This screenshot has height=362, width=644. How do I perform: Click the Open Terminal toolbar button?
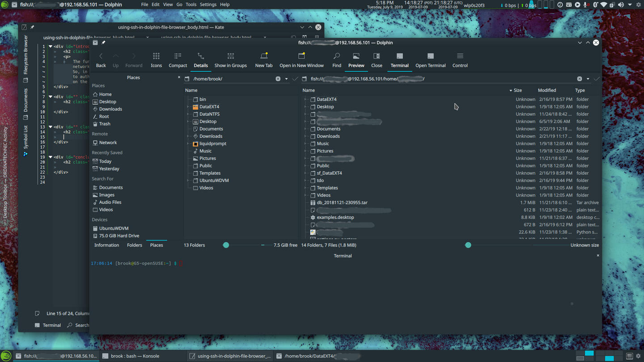pos(430,60)
